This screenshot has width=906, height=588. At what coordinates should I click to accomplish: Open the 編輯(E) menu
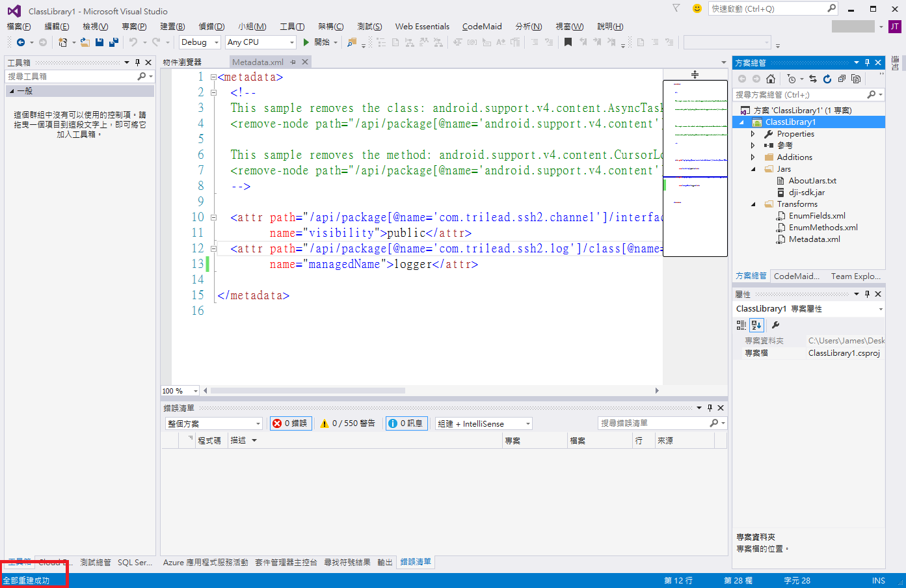(x=57, y=27)
